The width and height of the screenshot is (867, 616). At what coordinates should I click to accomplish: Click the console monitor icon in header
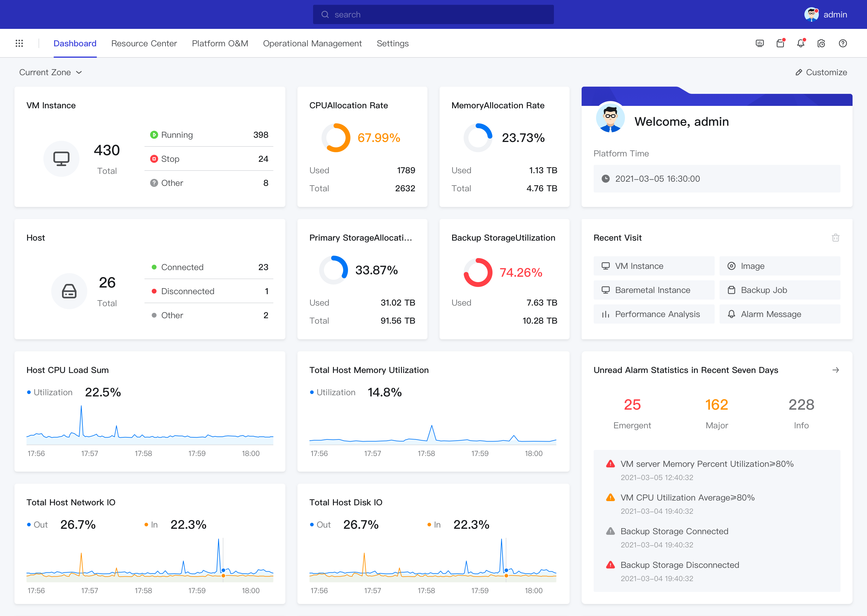point(760,43)
